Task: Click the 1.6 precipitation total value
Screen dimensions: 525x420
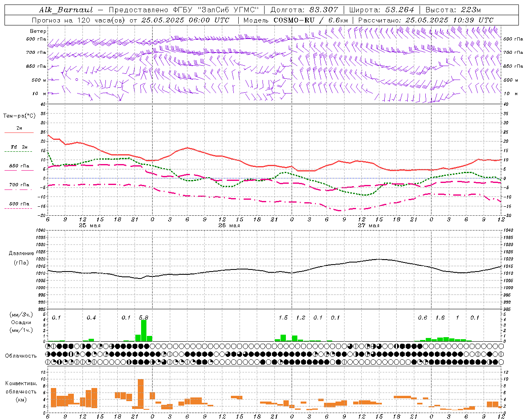Action: [440, 317]
